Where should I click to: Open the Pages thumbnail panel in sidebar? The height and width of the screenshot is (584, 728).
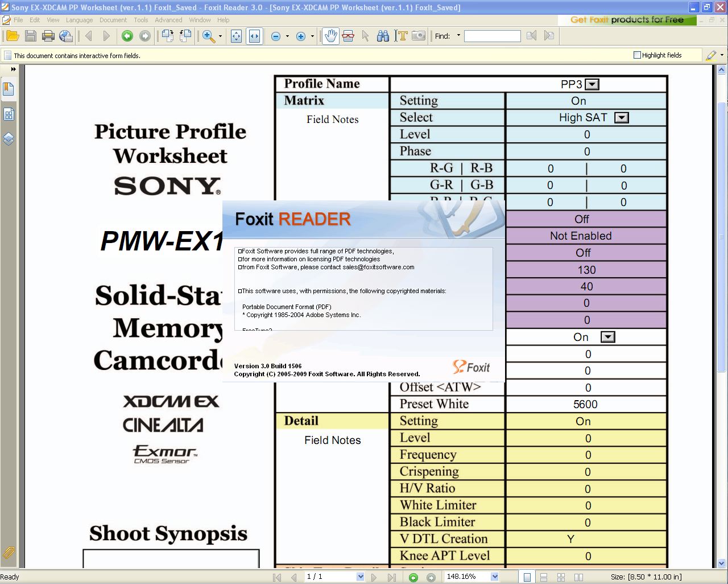[x=9, y=114]
